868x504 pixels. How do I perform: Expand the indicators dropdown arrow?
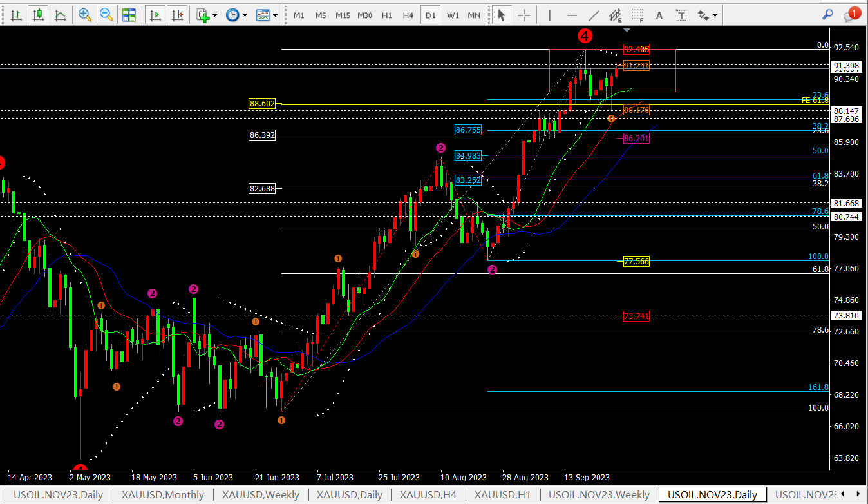point(214,15)
